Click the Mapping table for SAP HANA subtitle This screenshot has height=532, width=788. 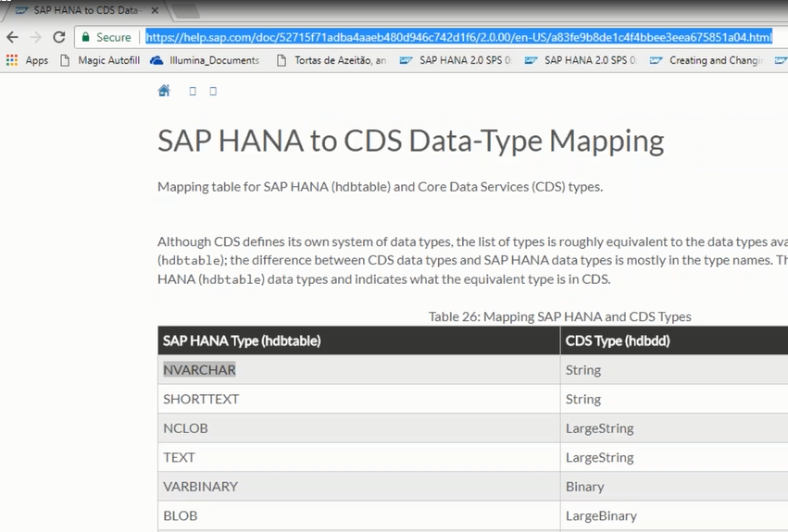[x=380, y=187]
